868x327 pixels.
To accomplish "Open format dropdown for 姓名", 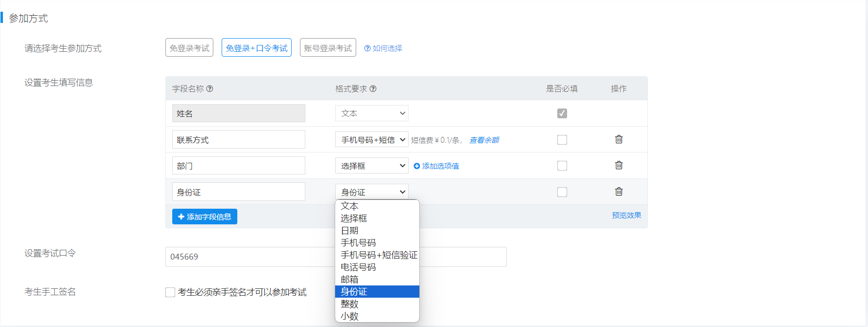I will click(371, 113).
